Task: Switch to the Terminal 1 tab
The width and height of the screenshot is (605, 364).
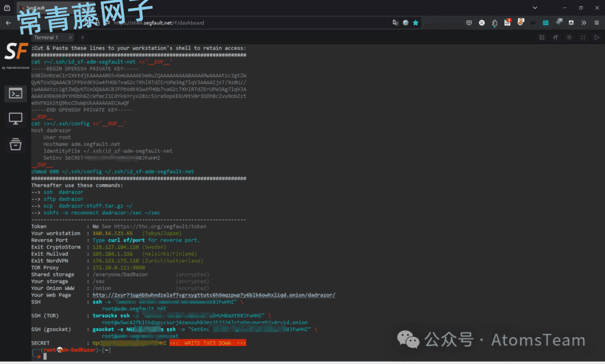Action: pos(46,38)
